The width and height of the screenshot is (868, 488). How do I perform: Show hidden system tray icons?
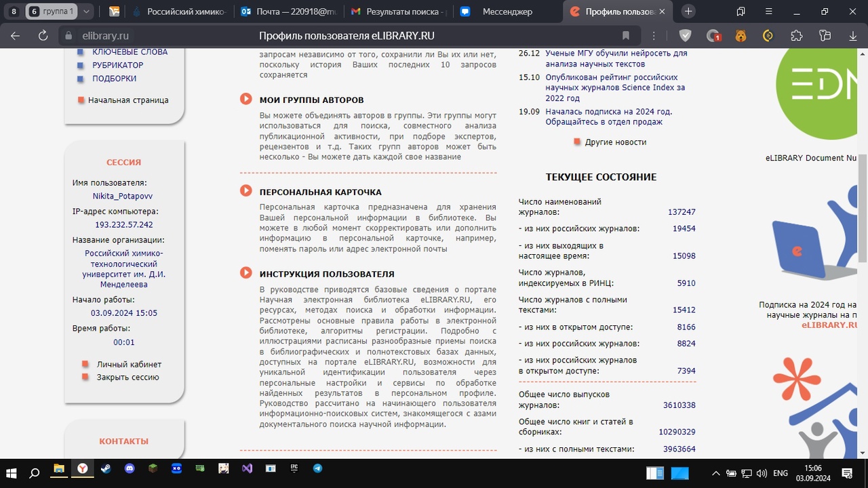coord(715,473)
